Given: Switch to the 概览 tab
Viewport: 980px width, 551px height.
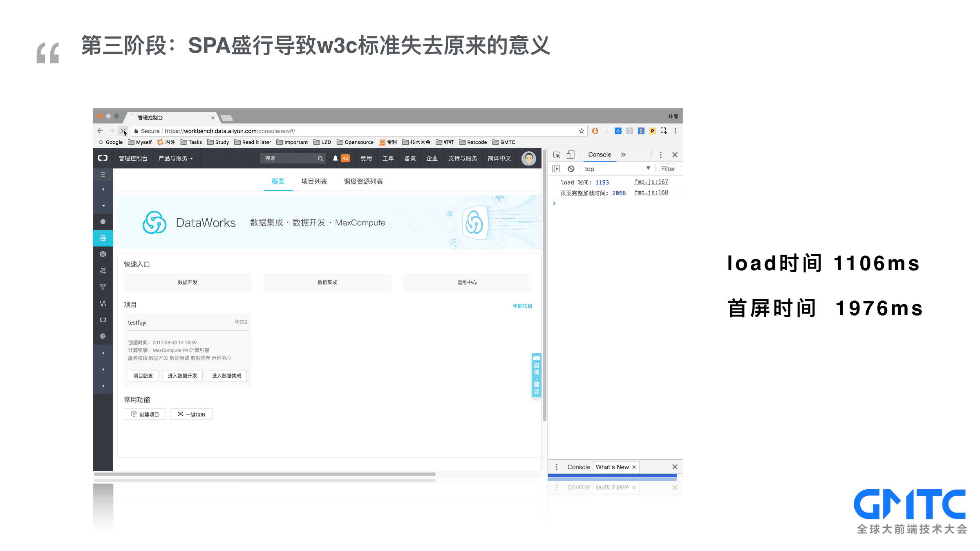Looking at the screenshot, I should point(278,181).
